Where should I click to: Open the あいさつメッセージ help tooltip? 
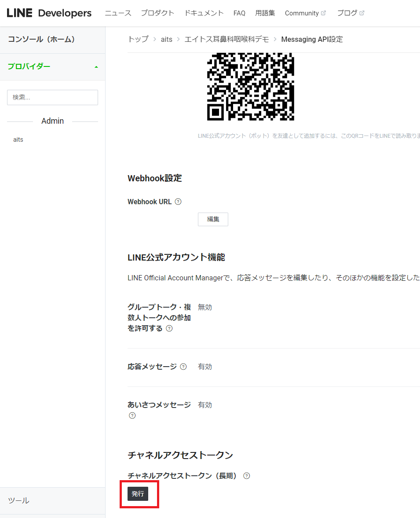[132, 415]
